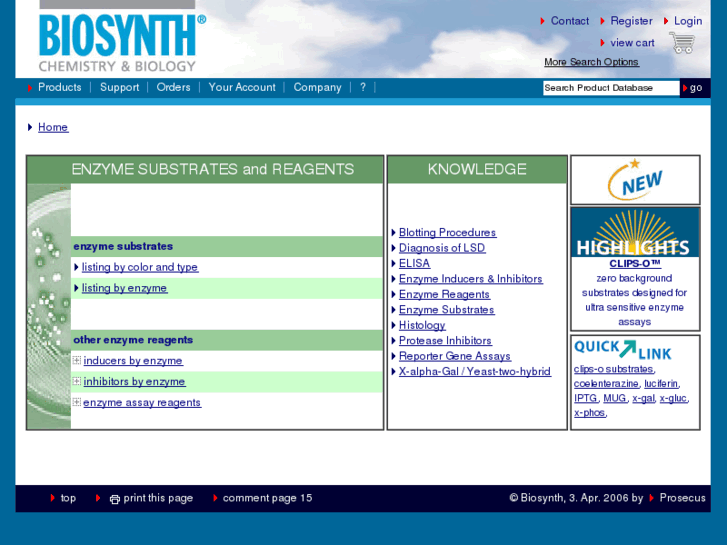Open Diagnosis of LSD

(442, 248)
